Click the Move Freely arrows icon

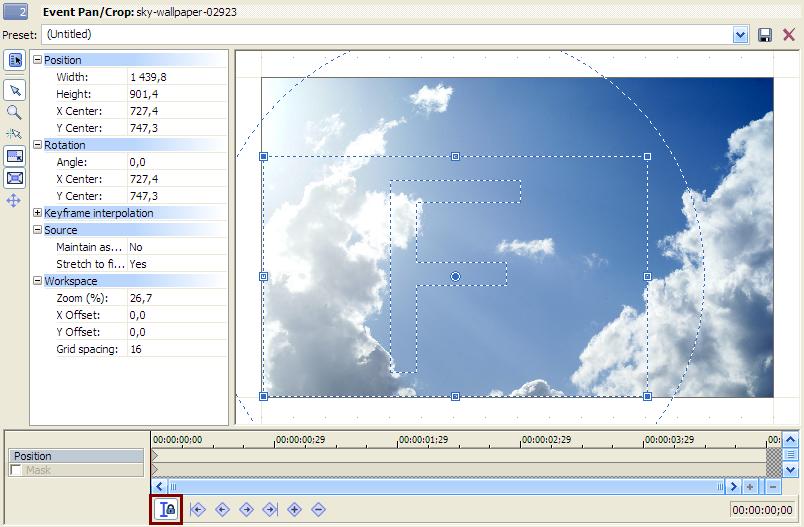point(15,201)
